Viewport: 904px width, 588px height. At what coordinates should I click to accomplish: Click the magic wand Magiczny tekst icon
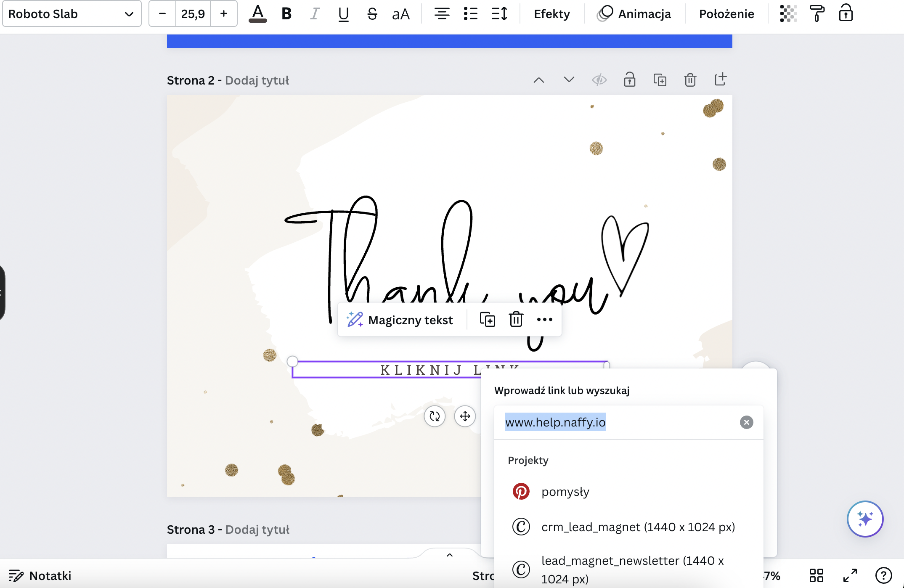[355, 320]
